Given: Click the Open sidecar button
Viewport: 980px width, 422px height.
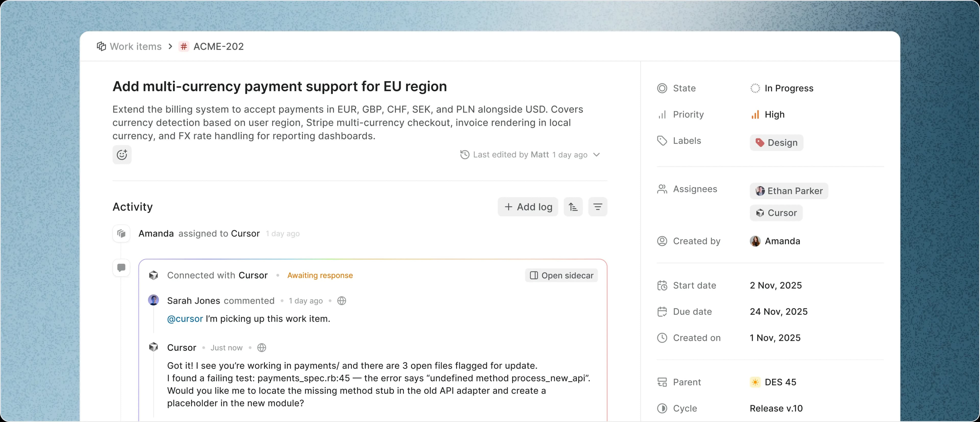Looking at the screenshot, I should (x=561, y=275).
